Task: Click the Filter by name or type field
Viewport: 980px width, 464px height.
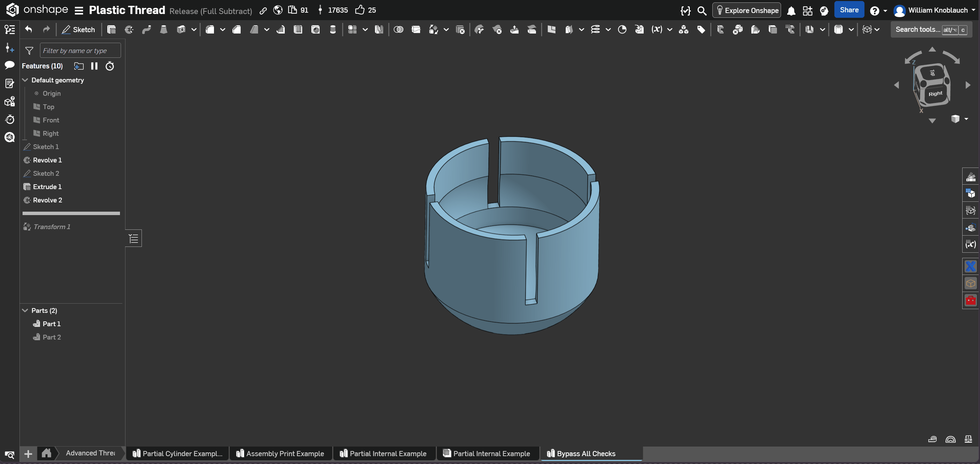Action: tap(80, 51)
